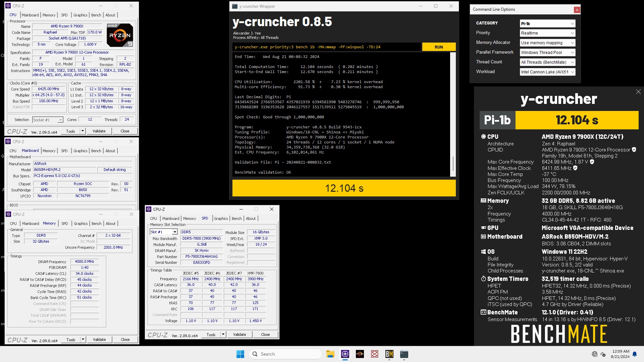The image size is (644, 362).
Task: Click the search magnifier icon in taskbar
Action: [x=255, y=354]
